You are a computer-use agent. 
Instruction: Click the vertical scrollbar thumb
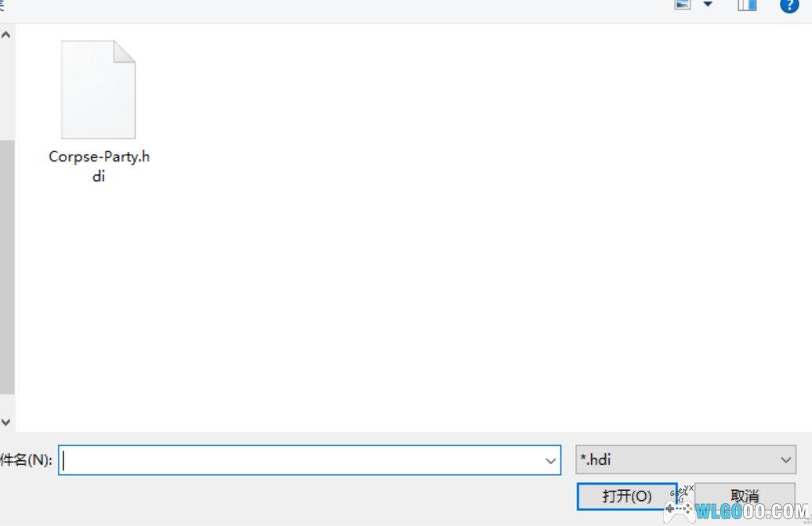(6, 267)
